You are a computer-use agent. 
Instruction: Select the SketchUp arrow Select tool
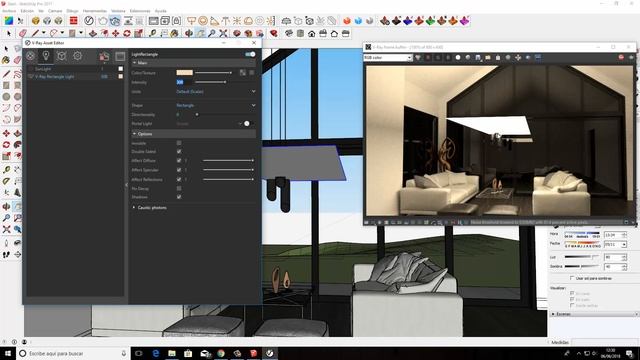9,33
